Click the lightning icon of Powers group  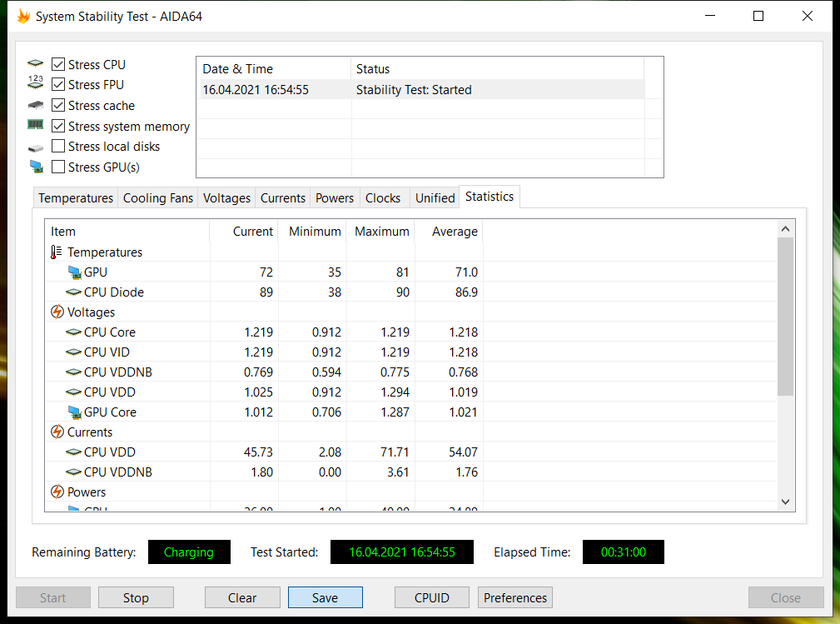point(57,492)
